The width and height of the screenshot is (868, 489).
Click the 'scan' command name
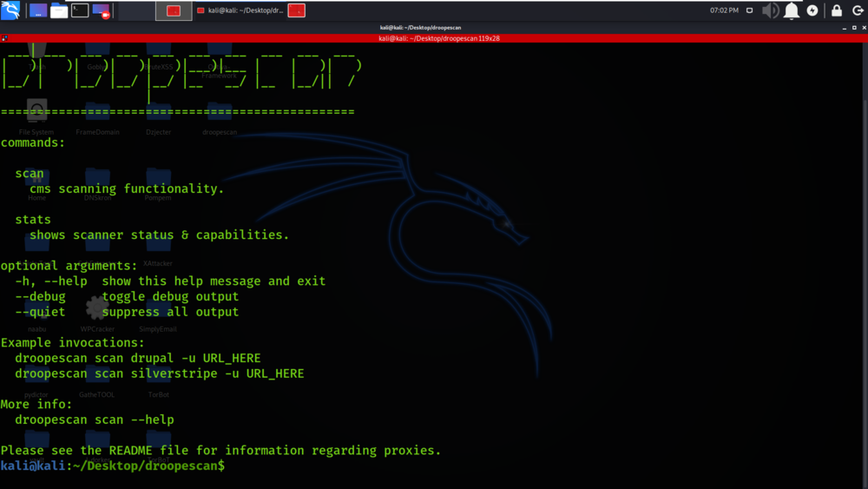pyautogui.click(x=30, y=174)
